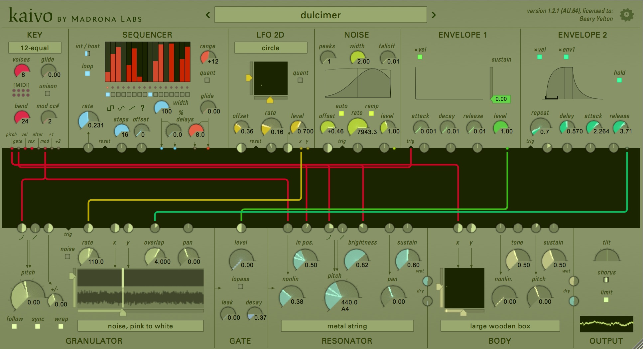The image size is (644, 349).
Task: Select the ramp wave shape in Sequencer
Action: tap(132, 108)
